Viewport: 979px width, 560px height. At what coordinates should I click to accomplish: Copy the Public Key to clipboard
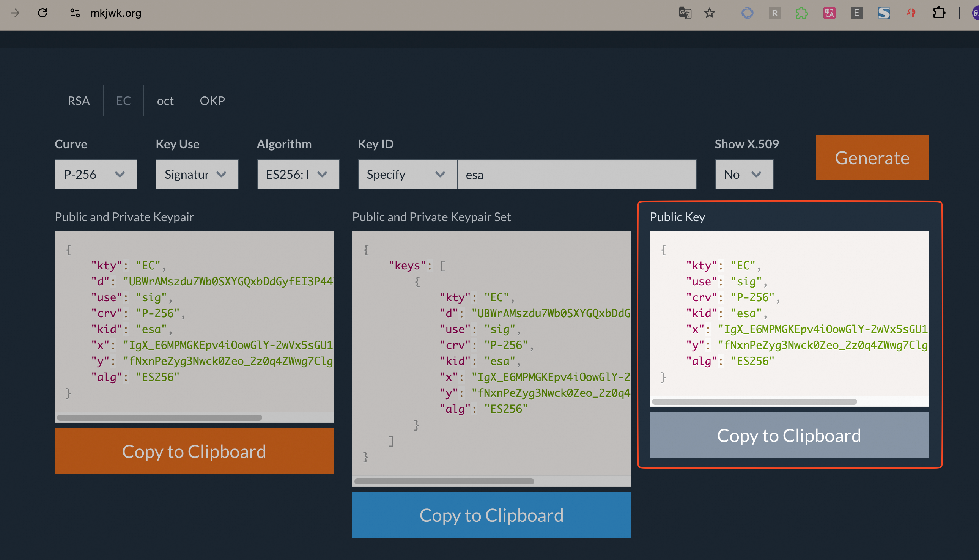[789, 436]
